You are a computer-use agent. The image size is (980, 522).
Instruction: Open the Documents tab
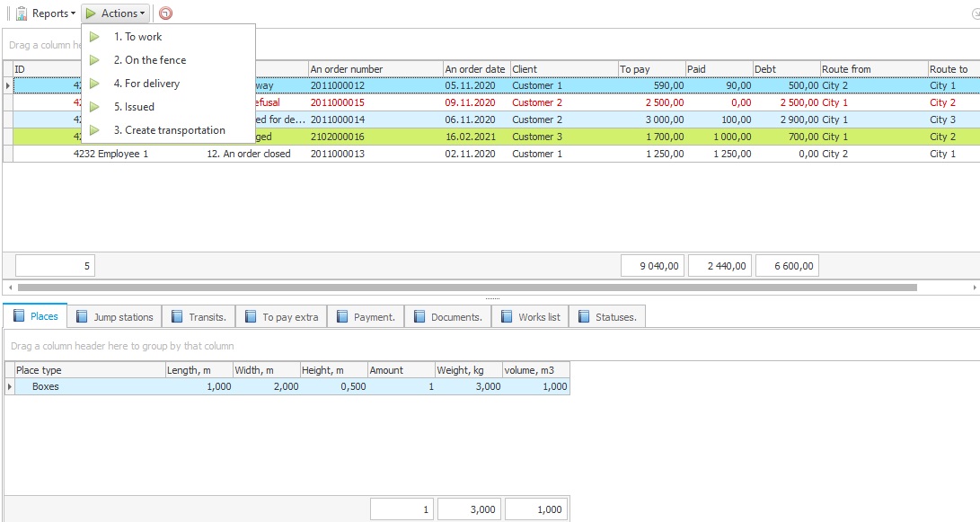(447, 316)
